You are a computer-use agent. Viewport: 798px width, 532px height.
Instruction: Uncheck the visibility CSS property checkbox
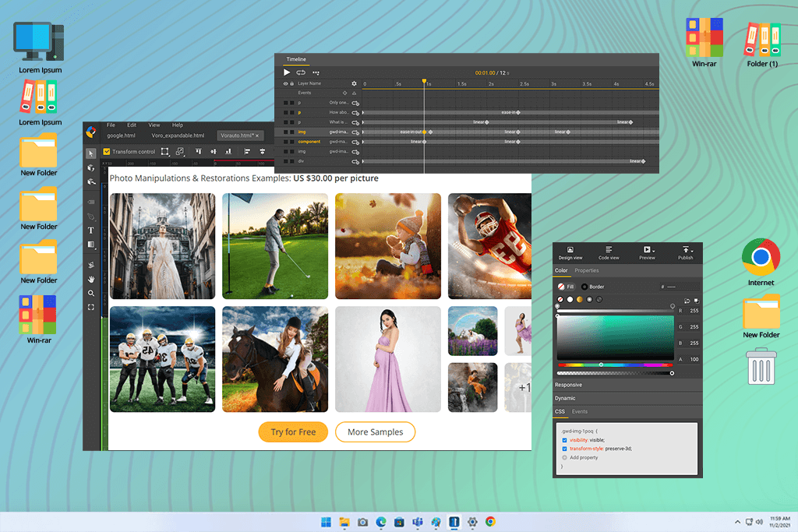coord(565,440)
